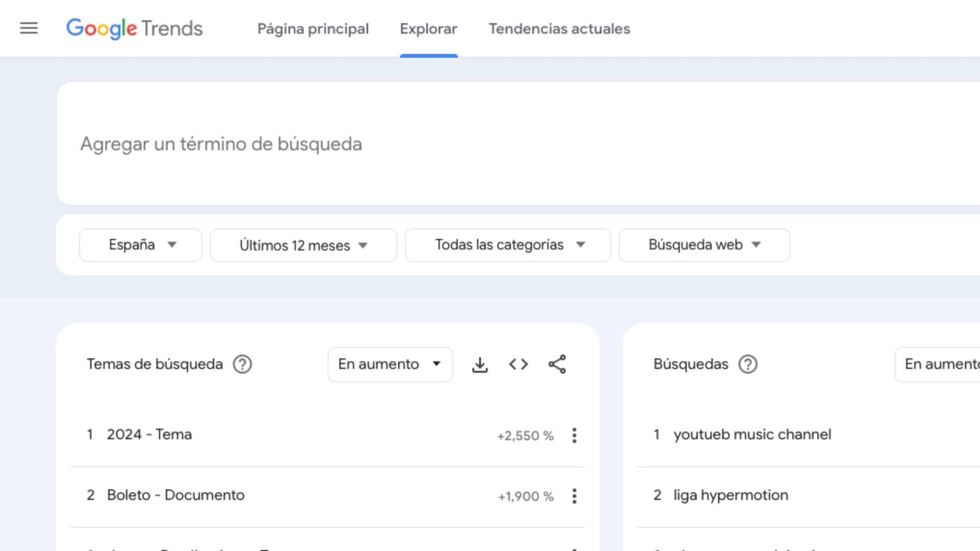The image size is (980, 551).
Task: Click the Búsquedas heading
Action: click(691, 364)
